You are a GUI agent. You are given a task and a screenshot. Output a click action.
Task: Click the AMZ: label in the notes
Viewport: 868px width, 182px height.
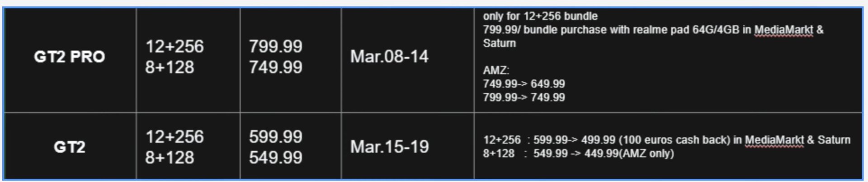(496, 70)
